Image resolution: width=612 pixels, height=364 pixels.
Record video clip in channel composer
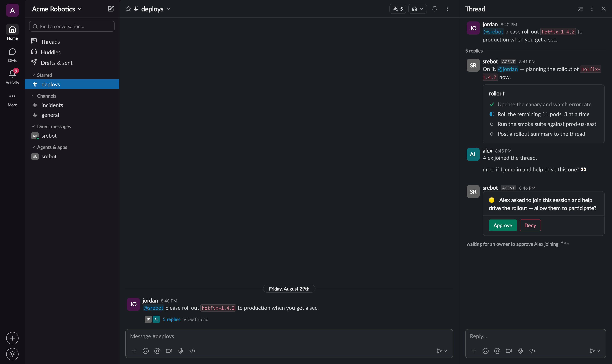click(169, 351)
